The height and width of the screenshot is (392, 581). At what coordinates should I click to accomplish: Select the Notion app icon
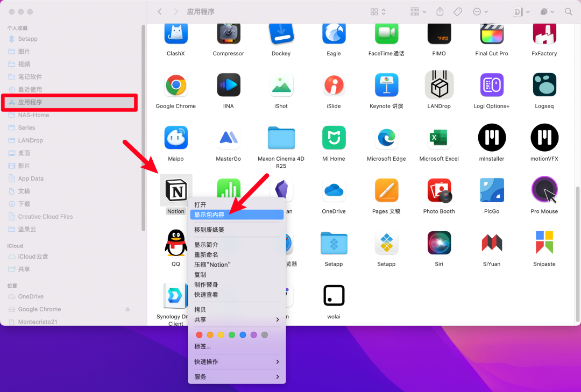[x=175, y=190]
